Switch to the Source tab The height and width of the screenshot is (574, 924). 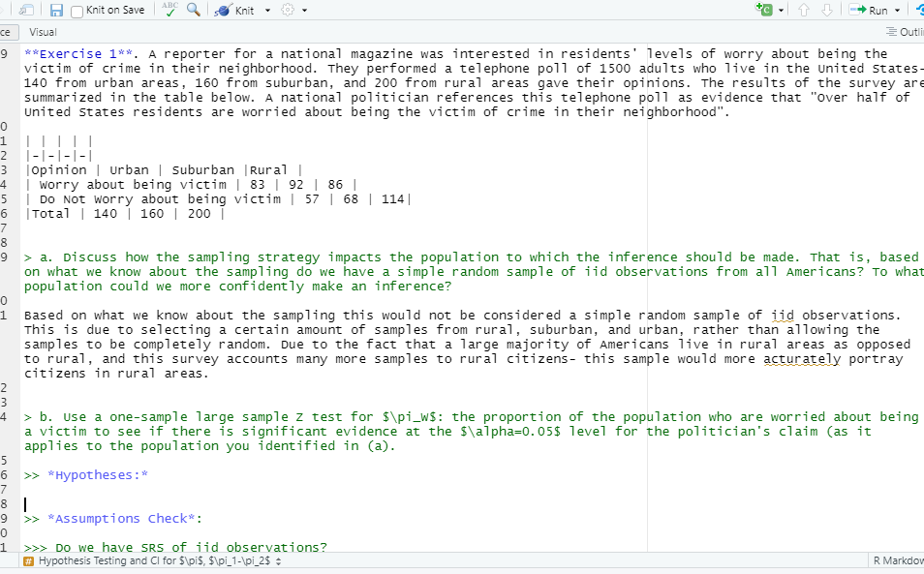point(8,32)
